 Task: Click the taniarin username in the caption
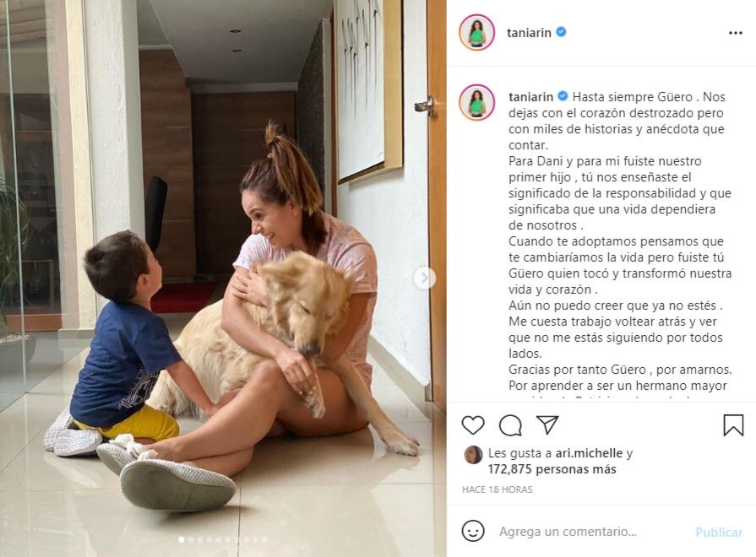click(530, 97)
